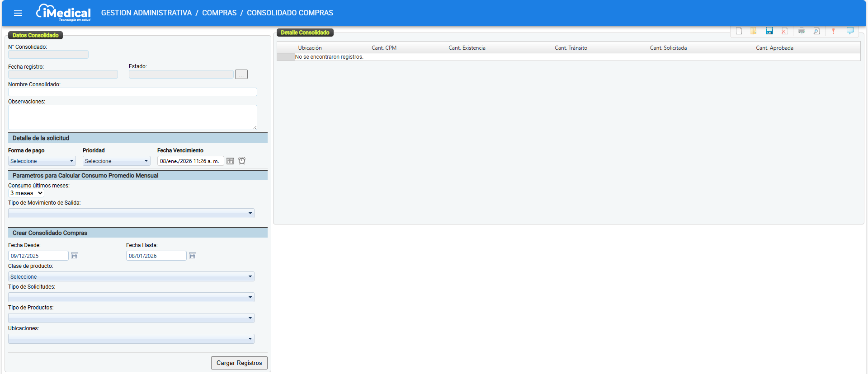Click the red exclamation alert icon

[x=833, y=31]
